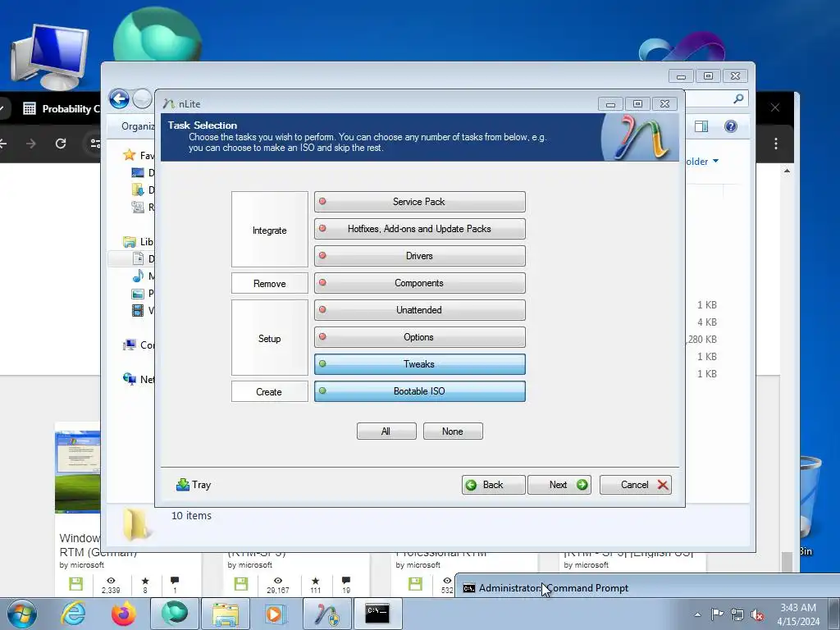The height and width of the screenshot is (630, 840).
Task: Click the Create group label
Action: 269,391
